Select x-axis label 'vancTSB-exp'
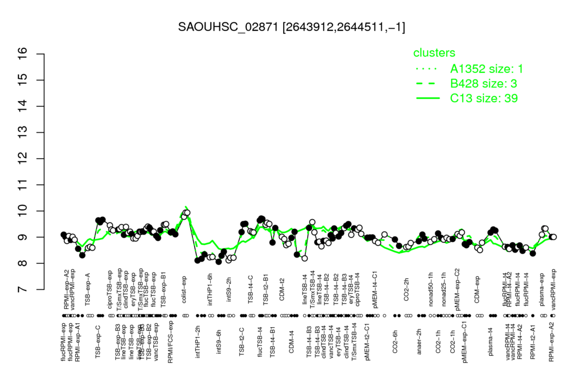Viewport: 588px width, 368px height. [157, 342]
